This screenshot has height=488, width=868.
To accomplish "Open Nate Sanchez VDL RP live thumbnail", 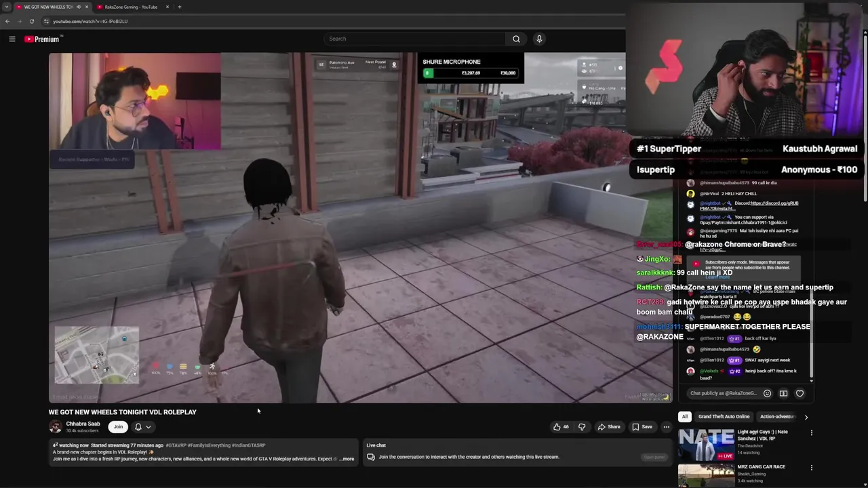I will point(706,444).
